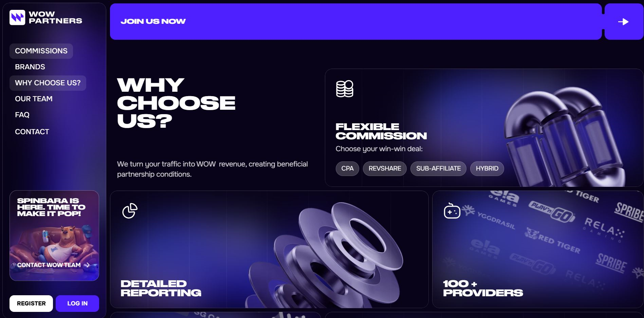Navigate to FAQ in the sidebar
Screen dimensions: 644x318
tap(22, 115)
